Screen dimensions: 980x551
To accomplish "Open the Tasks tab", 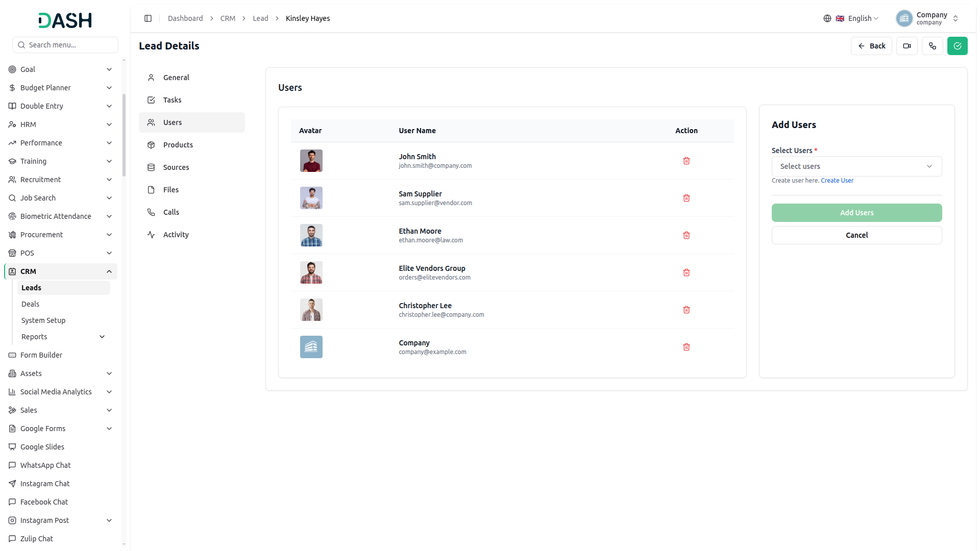I will [192, 100].
